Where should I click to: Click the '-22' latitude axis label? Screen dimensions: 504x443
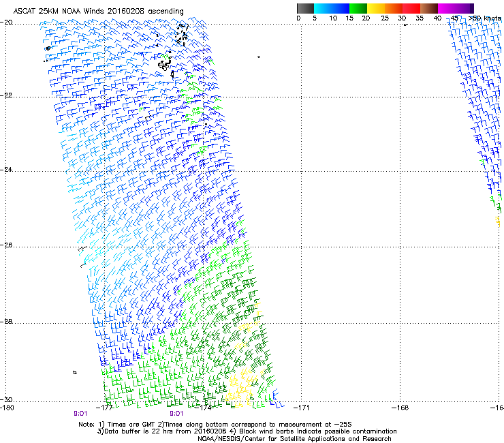(x=6, y=95)
